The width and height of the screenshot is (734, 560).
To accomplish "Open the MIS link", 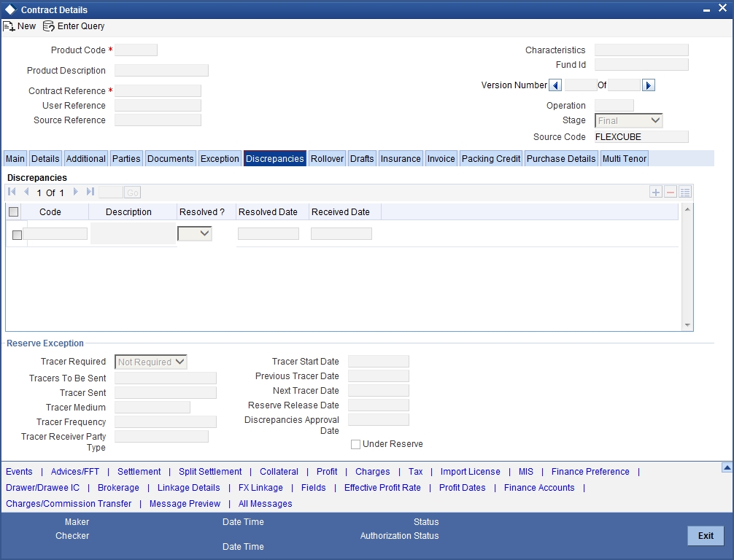I will pos(525,472).
